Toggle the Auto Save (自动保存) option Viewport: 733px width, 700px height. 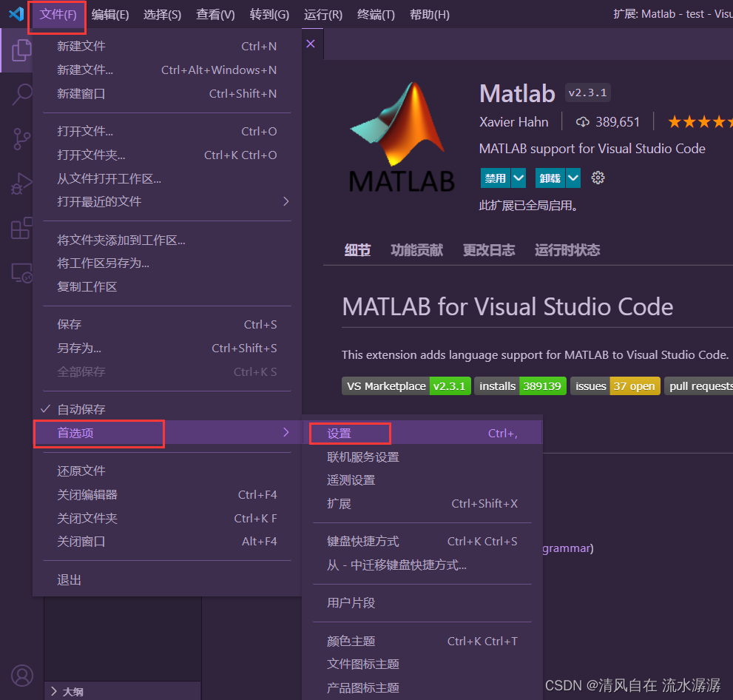pos(81,409)
